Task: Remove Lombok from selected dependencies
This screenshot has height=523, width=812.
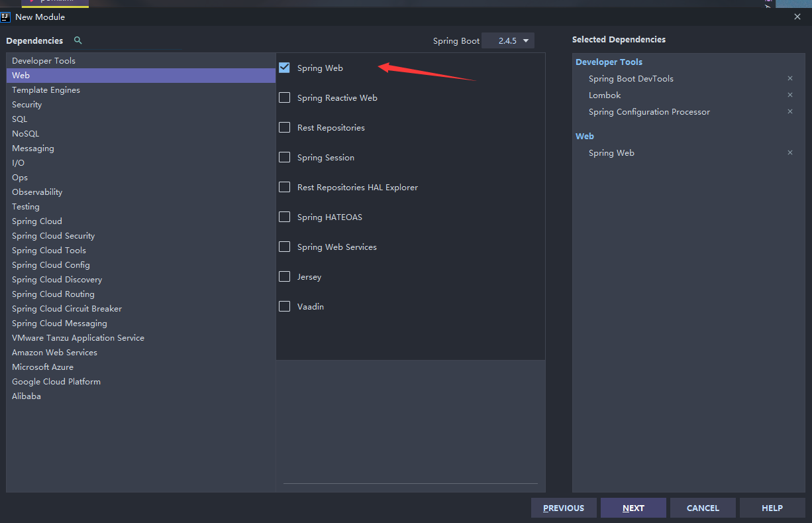Action: pyautogui.click(x=789, y=95)
